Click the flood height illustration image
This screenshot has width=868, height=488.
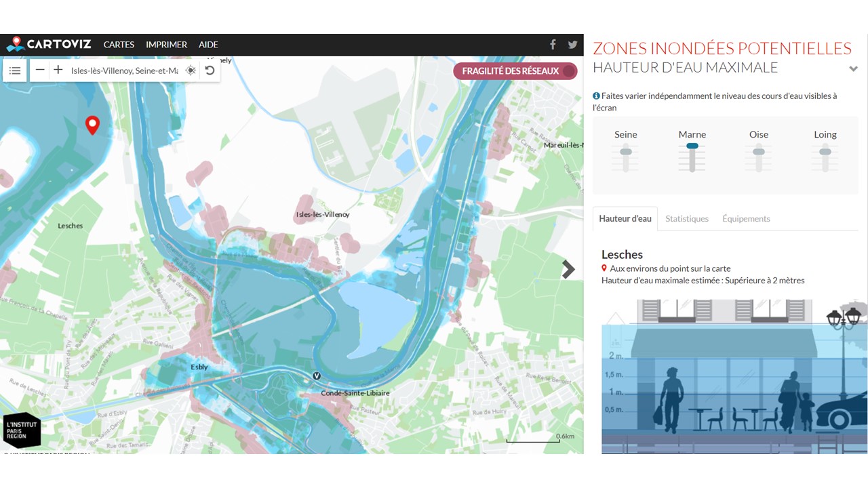tap(734, 376)
